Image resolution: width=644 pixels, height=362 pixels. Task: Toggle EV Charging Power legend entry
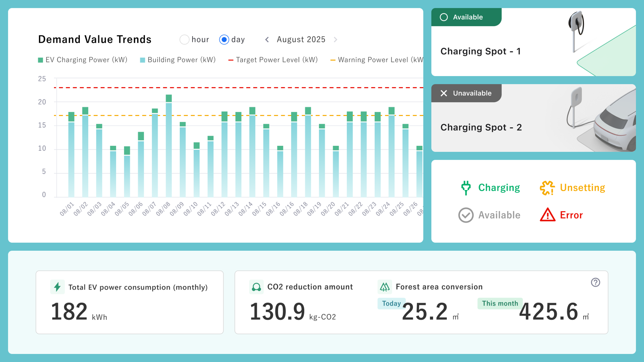[83, 60]
